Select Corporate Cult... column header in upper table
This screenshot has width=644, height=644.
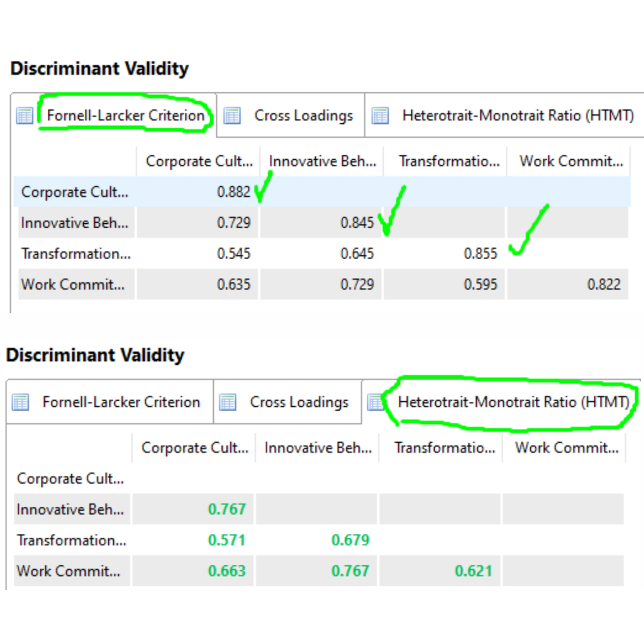(199, 161)
